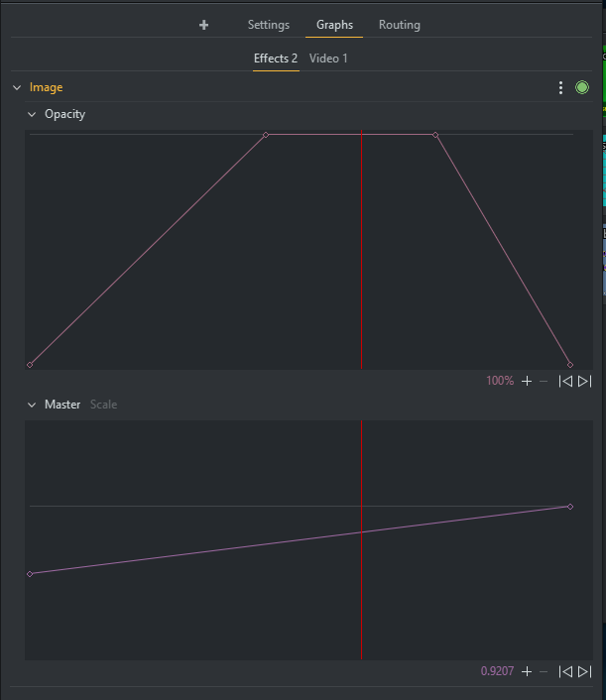Collapse the Opacity graph chevron
Image resolution: width=606 pixels, height=700 pixels.
tap(32, 114)
